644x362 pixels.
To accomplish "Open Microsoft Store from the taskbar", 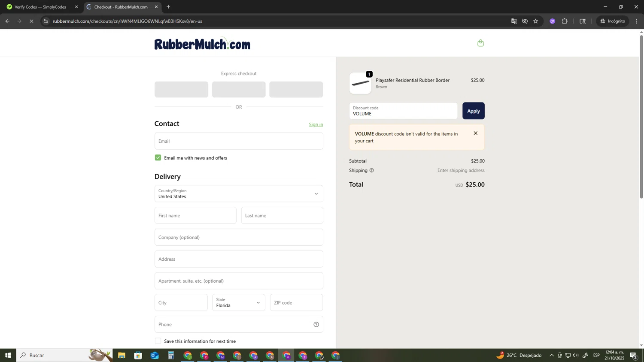I will (138, 355).
